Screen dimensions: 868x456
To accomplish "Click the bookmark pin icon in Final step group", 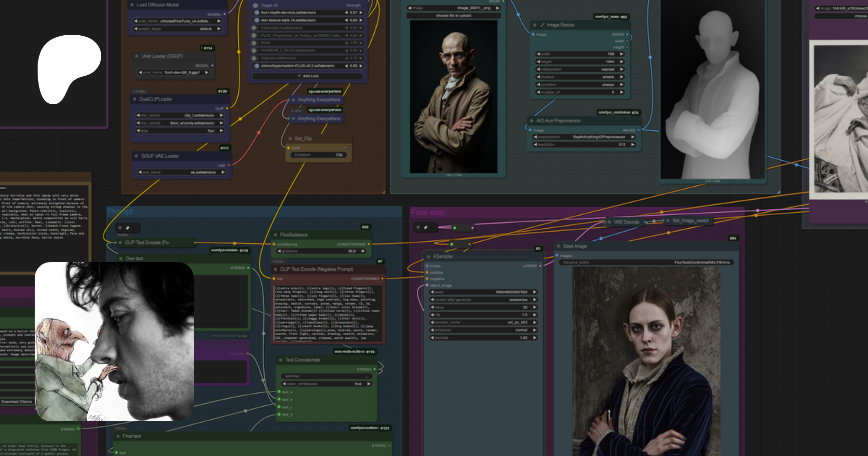I will click(425, 227).
